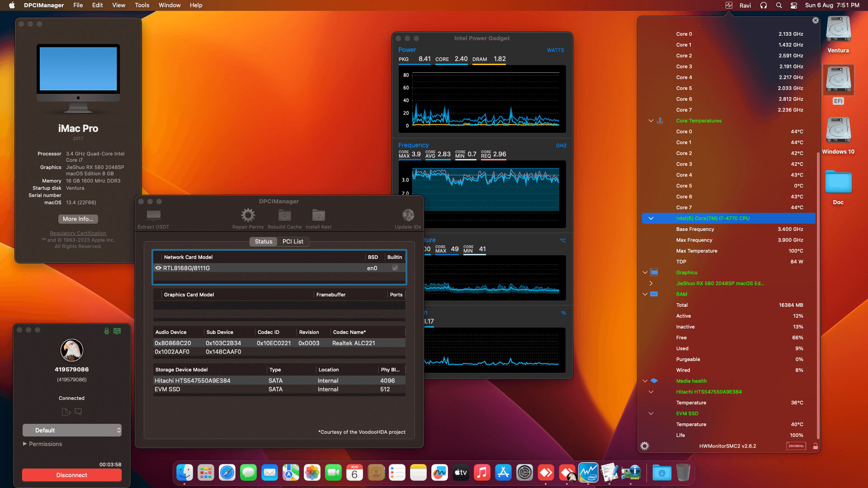The height and width of the screenshot is (488, 868).
Task: Open the Default profile dropdown
Action: (72, 430)
